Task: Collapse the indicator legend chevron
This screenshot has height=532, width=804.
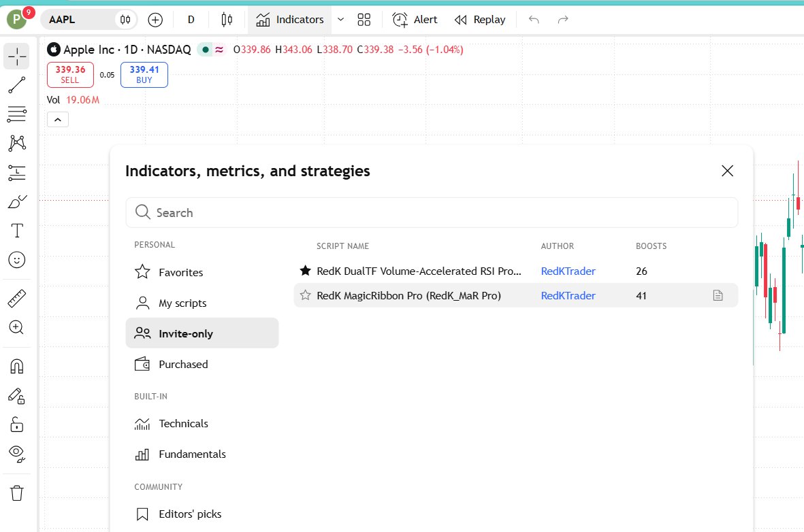Action: [x=57, y=120]
